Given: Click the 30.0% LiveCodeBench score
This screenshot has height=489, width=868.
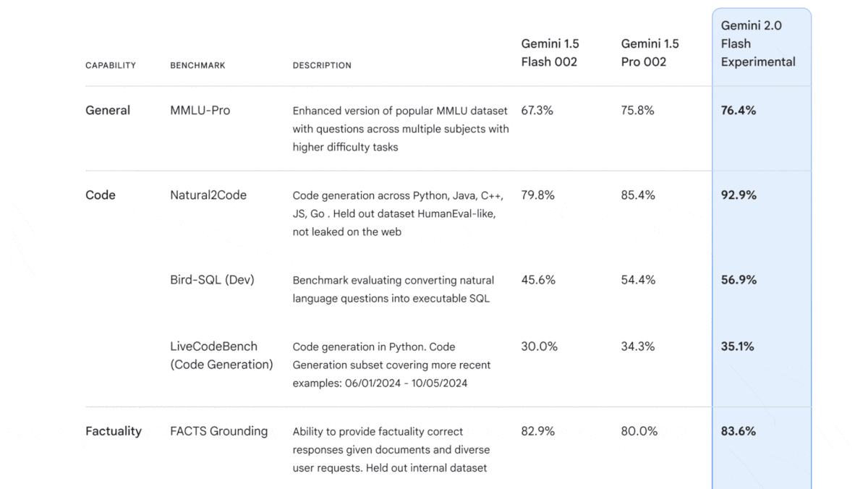Looking at the screenshot, I should coord(539,346).
